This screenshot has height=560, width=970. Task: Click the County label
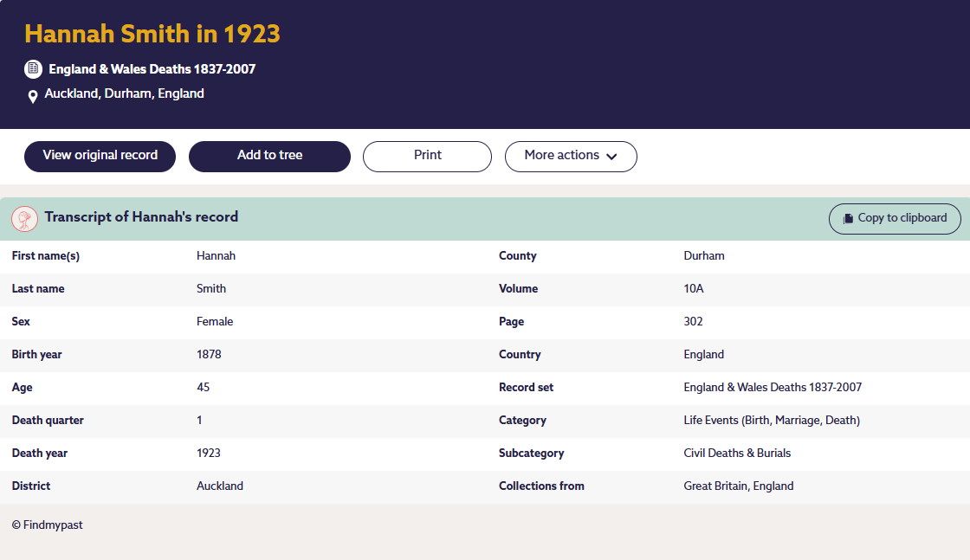tap(517, 256)
